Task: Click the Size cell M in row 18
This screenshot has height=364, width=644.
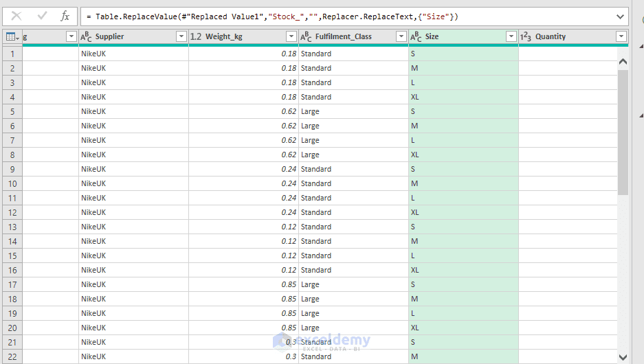Action: (464, 299)
